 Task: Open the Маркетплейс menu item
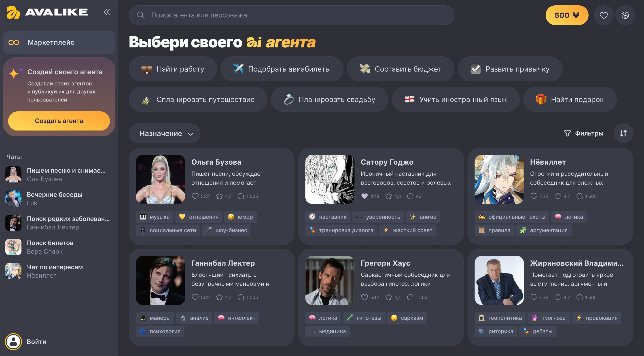(x=59, y=42)
